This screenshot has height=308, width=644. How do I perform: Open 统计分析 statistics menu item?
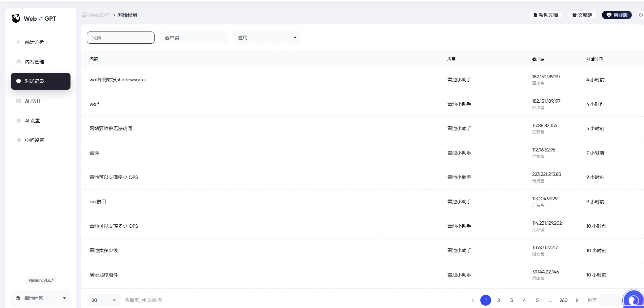tap(41, 42)
